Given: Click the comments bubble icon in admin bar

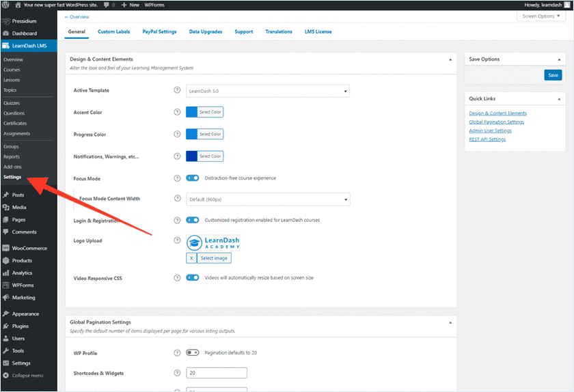Looking at the screenshot, I should (x=107, y=4).
